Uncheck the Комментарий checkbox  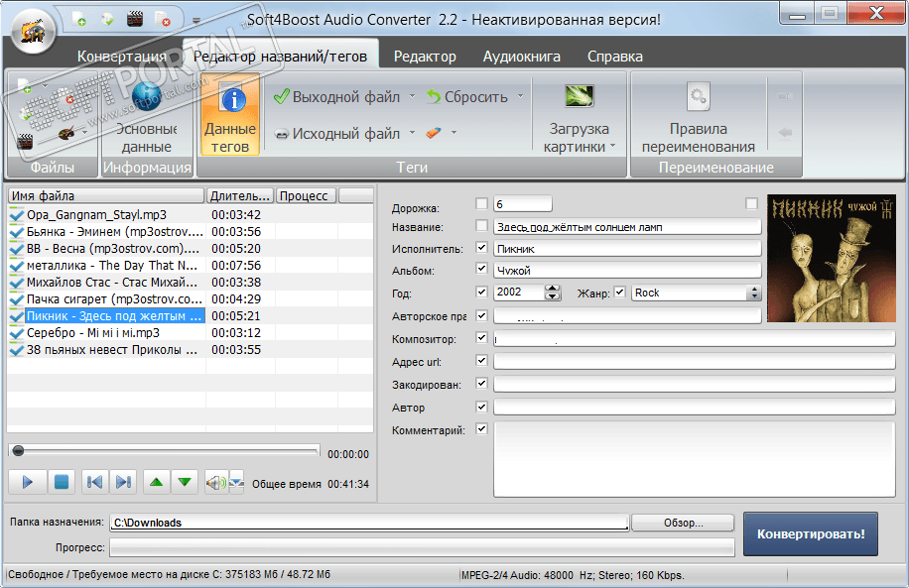point(481,428)
